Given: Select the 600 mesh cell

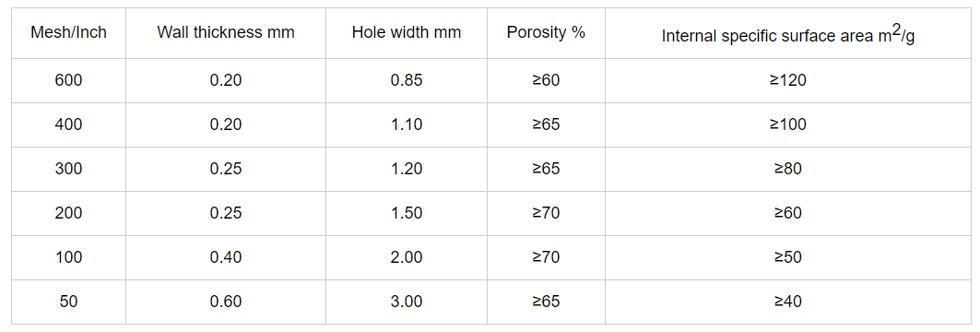Looking at the screenshot, I should [69, 80].
